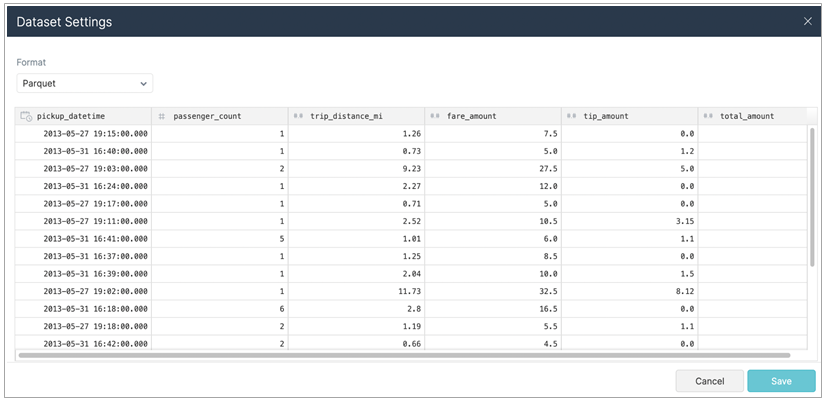Click trip distance value 2.8

coord(414,309)
